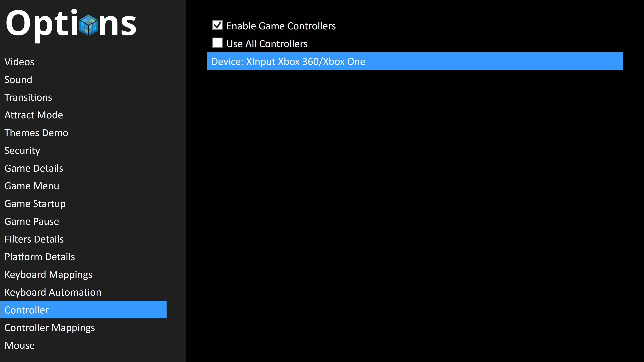
Task: Open the Videos options section
Action: pyautogui.click(x=19, y=62)
